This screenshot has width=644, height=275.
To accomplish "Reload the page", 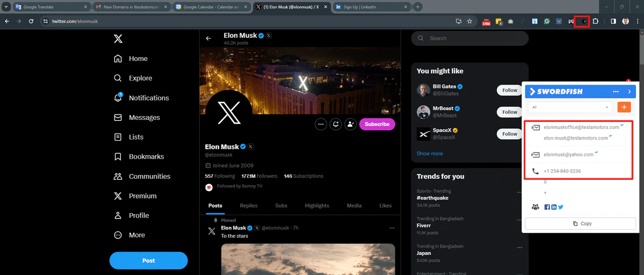I will 31,21.
